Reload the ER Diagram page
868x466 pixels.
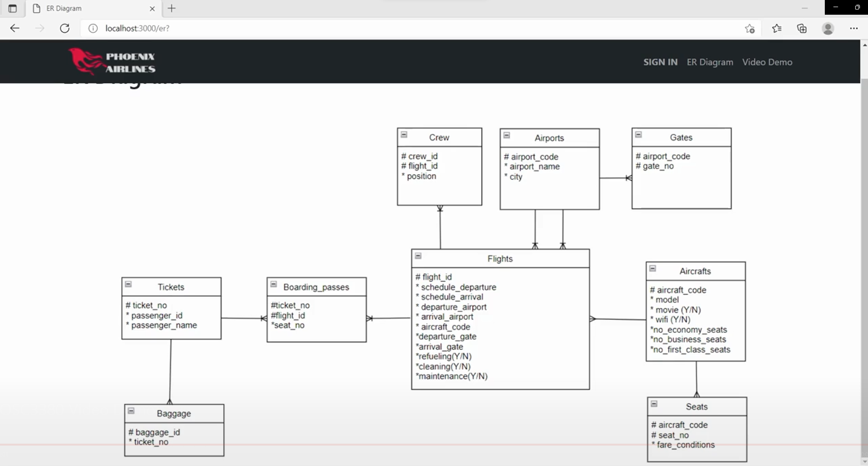tap(65, 28)
